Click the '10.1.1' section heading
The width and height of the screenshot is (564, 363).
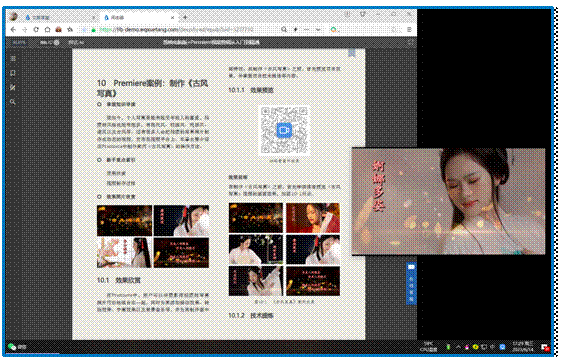(x=251, y=90)
